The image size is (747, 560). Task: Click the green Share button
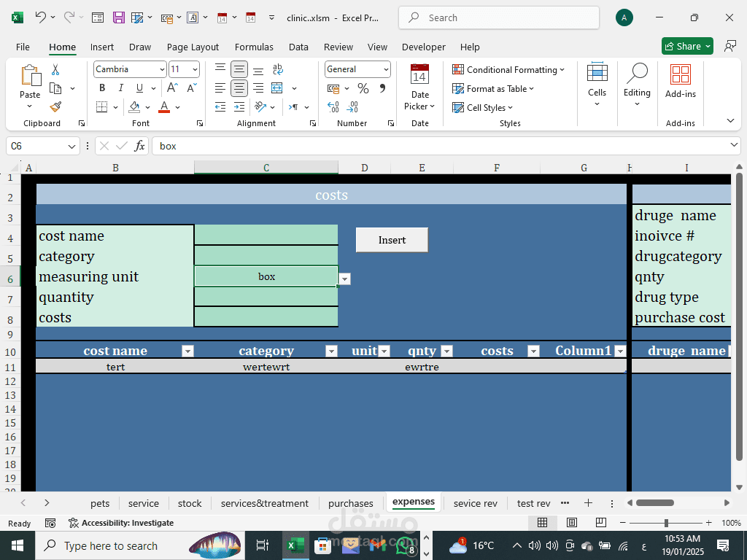coord(687,46)
